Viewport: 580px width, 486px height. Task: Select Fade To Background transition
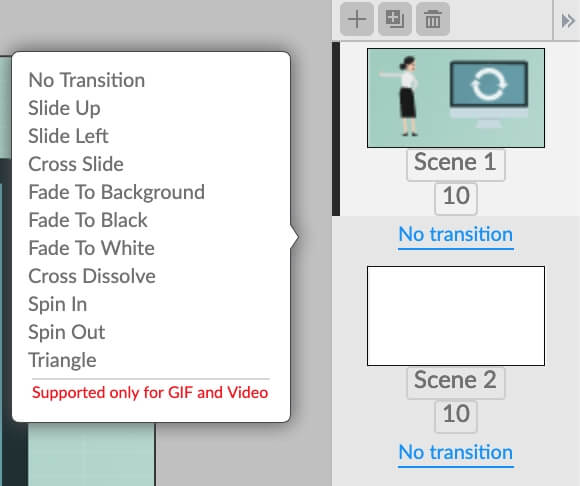pyautogui.click(x=117, y=192)
